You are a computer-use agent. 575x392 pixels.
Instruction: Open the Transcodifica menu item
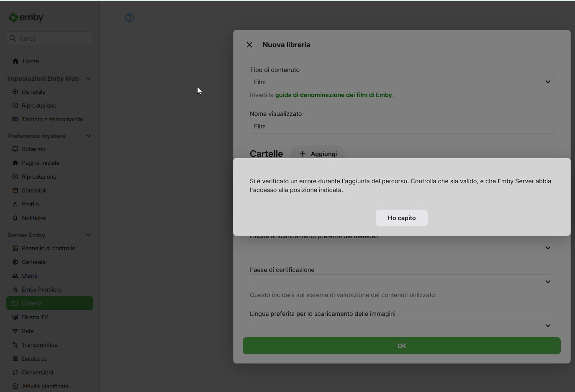pos(39,345)
